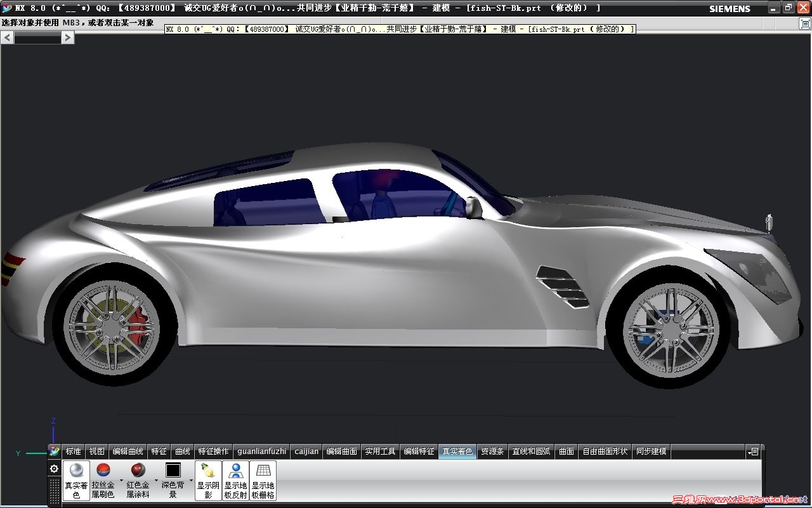
Task: Open the ribbon options menu at tab bar end
Action: coord(754,451)
